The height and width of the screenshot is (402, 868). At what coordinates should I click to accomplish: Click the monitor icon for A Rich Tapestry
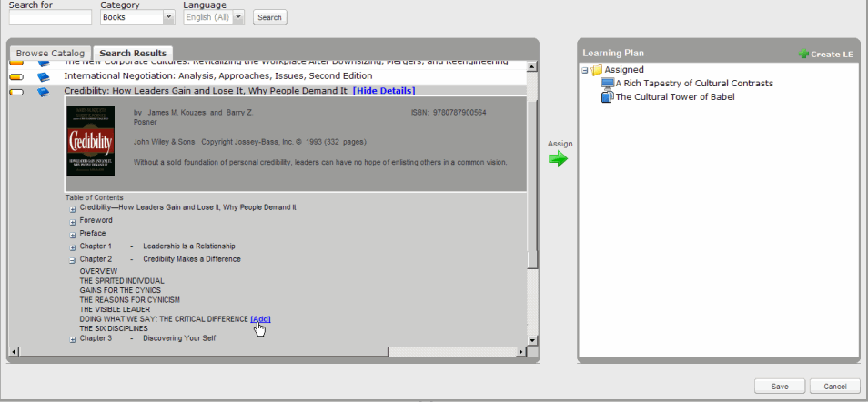coord(608,84)
